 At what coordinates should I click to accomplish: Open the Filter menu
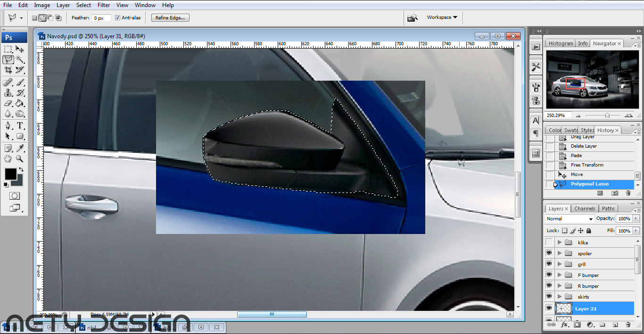[104, 5]
